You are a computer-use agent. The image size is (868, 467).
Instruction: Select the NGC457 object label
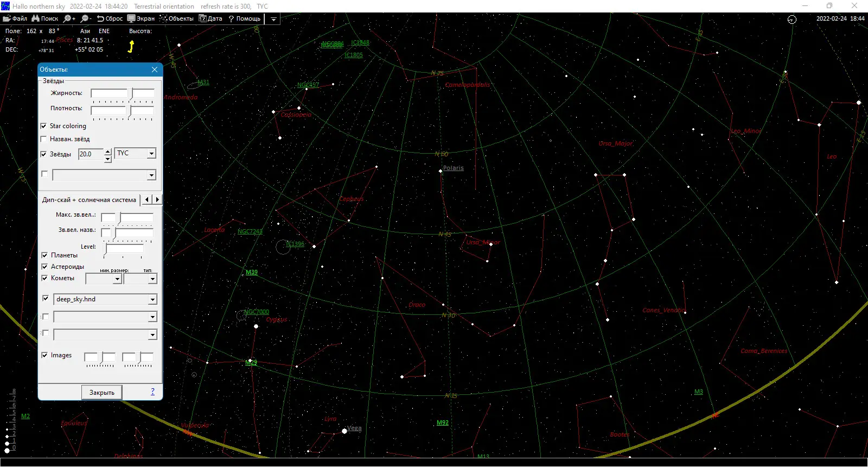pos(308,85)
